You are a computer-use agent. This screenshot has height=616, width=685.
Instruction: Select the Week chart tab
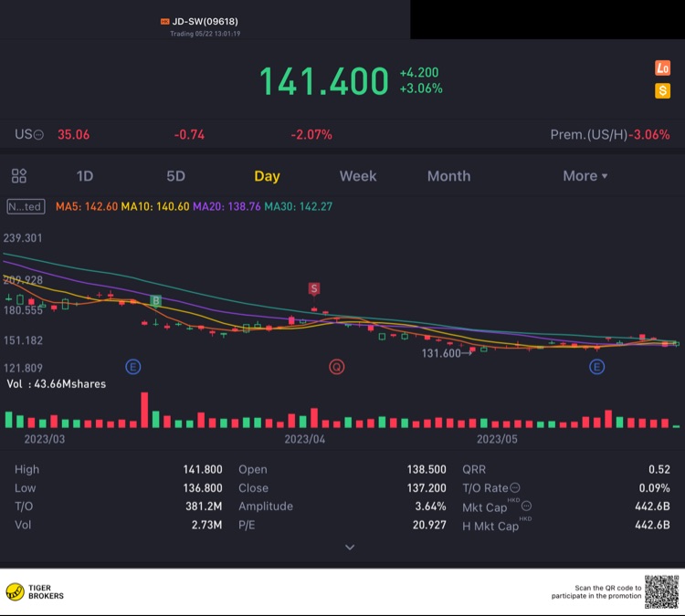tap(358, 176)
